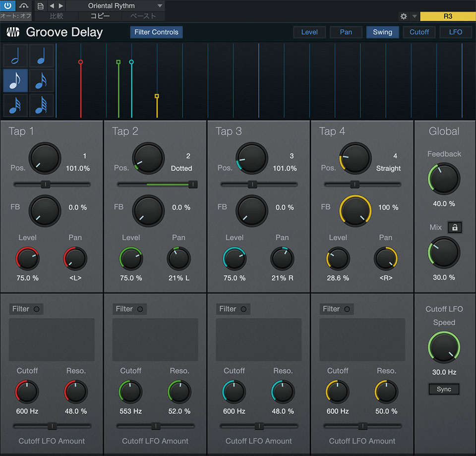Click the Cutoff LFO Speed knob

pyautogui.click(x=444, y=347)
